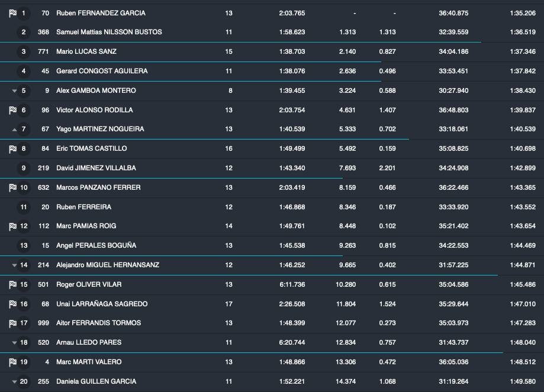Click the checkered flag beside Marc MARTI VALERO
544x392 pixels.
point(12,362)
